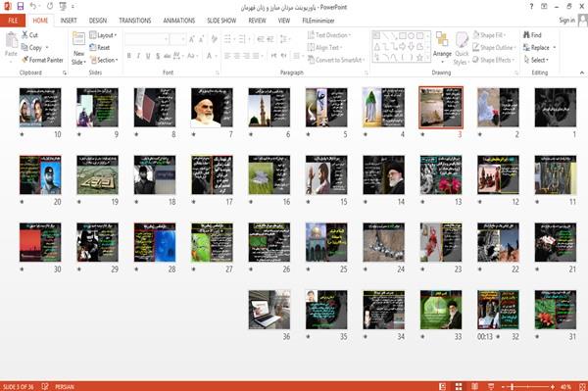The height and width of the screenshot is (391, 588).
Task: Click the Reset slide button
Action: pyautogui.click(x=100, y=48)
